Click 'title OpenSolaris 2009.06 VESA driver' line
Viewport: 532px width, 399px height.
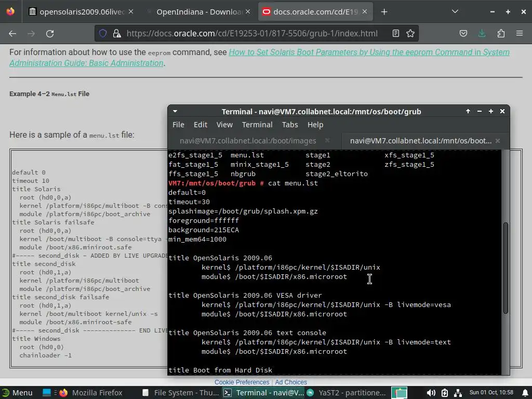pyautogui.click(x=245, y=295)
